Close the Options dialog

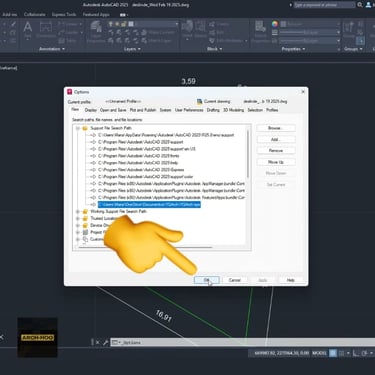303,92
